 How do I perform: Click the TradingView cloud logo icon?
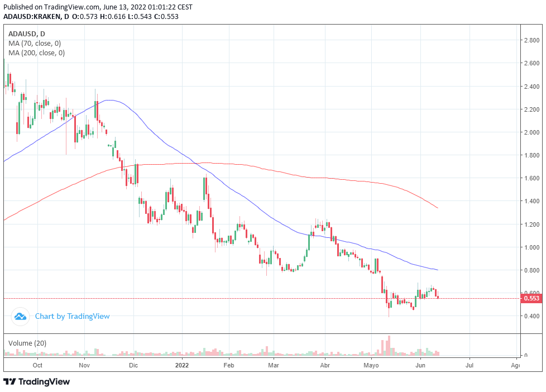20,317
